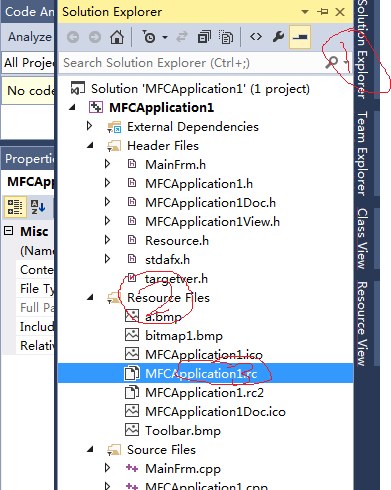The width and height of the screenshot is (391, 490).
Task: Select the External Dependencies folder icon
Action: 114,127
